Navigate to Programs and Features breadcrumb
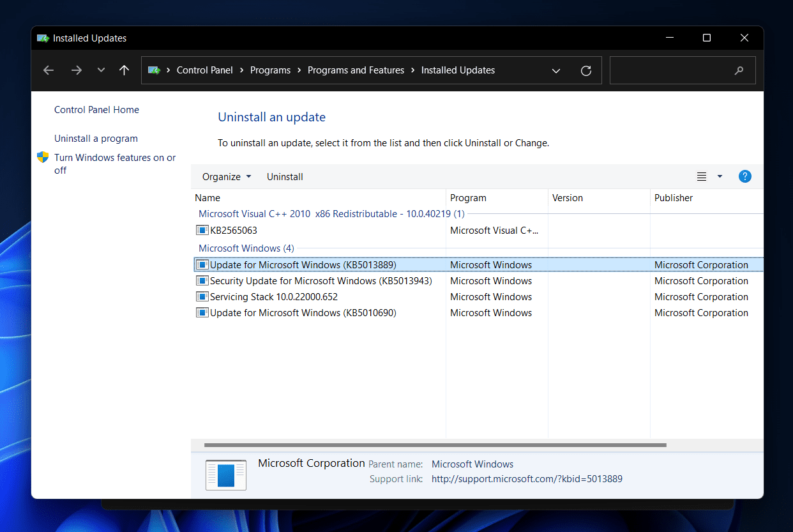Viewport: 793px width, 532px height. [x=356, y=70]
